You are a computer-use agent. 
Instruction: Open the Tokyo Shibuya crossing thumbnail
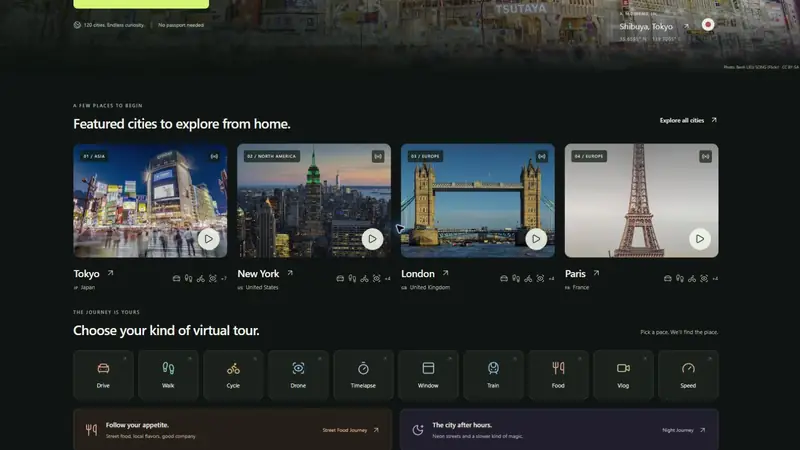[151, 201]
